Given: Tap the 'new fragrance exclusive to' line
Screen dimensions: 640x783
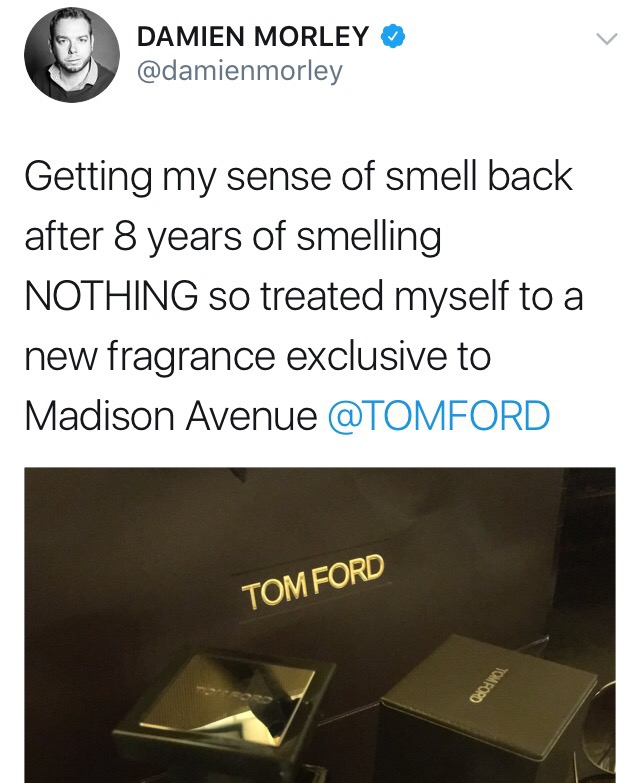Looking at the screenshot, I should pos(258,357).
